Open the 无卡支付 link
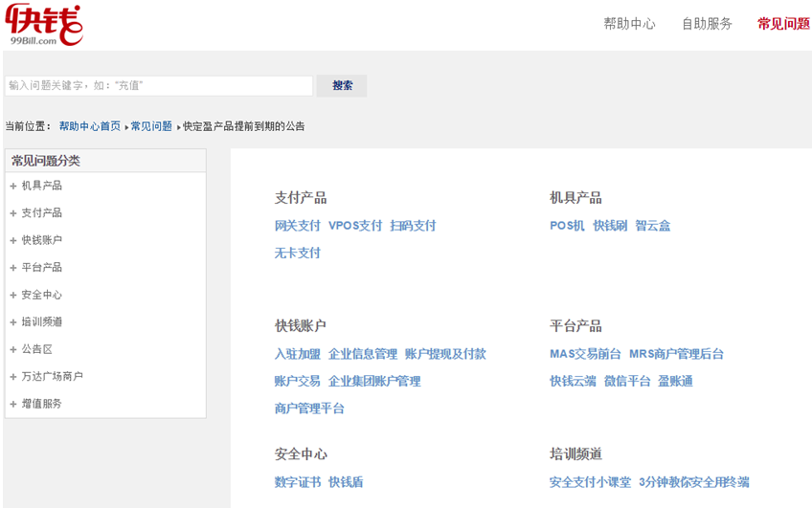812x508 pixels. (298, 253)
